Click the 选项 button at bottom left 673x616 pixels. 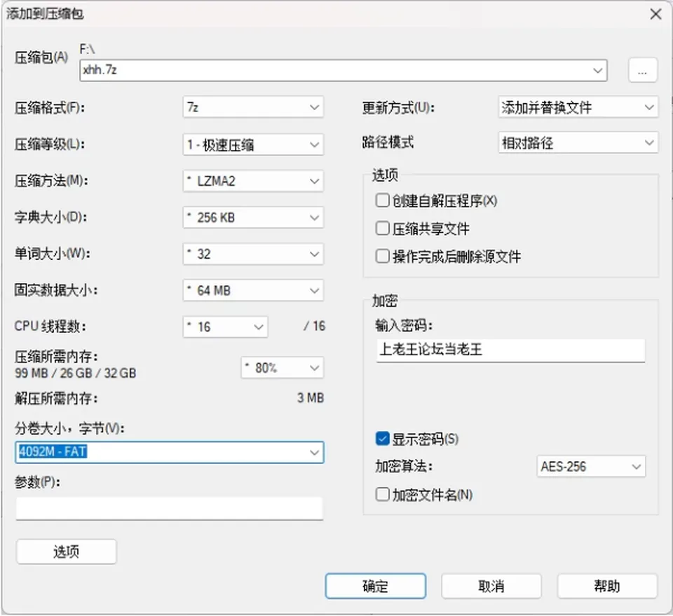click(66, 552)
